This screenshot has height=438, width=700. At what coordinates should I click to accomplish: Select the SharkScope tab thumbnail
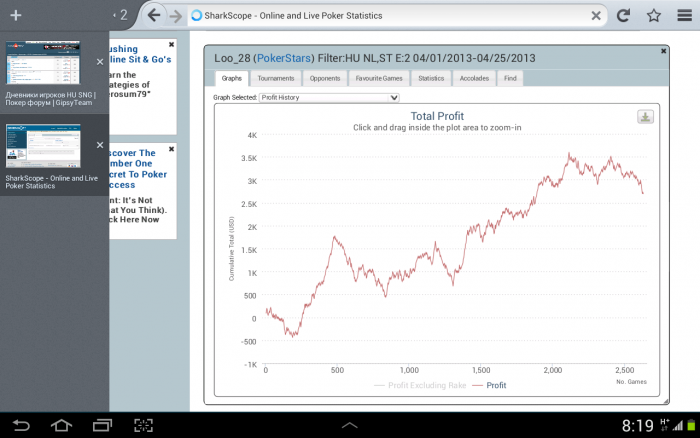click(43, 146)
